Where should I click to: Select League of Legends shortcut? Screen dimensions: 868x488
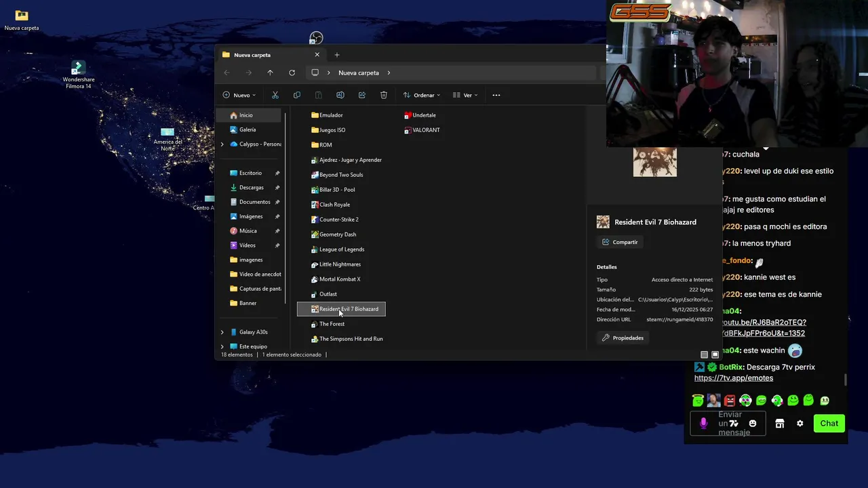coord(338,249)
